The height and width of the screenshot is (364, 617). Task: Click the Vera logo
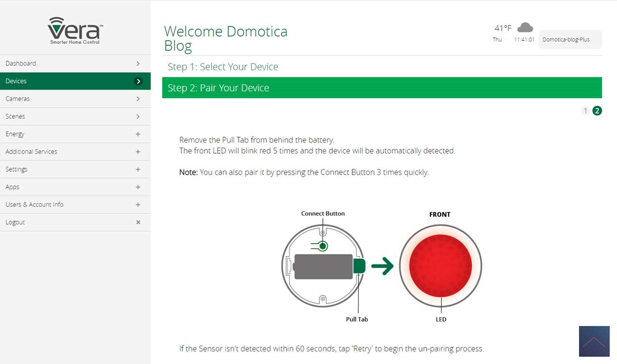(x=75, y=31)
